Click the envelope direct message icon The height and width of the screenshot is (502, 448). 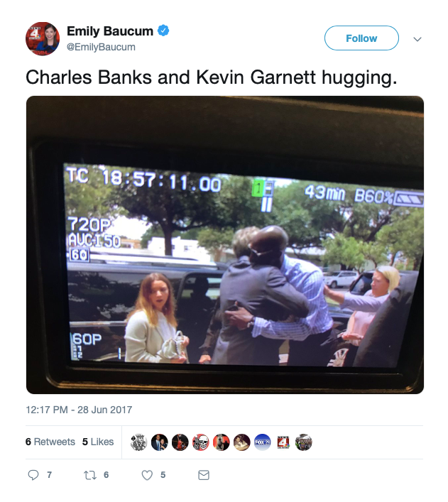pyautogui.click(x=204, y=475)
